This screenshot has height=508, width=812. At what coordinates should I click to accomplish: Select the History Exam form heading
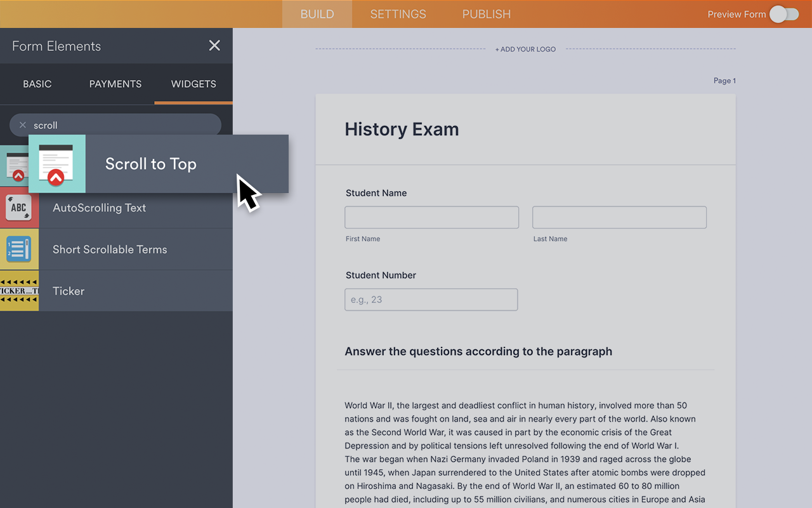(x=402, y=130)
